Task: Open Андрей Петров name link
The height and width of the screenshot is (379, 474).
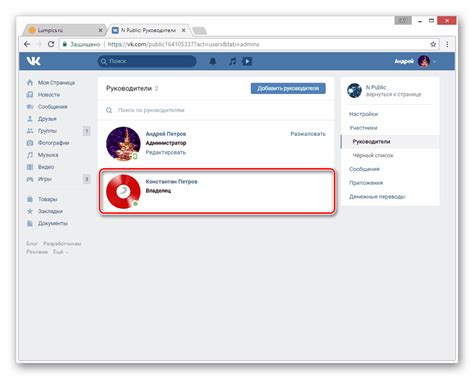Action: tap(166, 134)
